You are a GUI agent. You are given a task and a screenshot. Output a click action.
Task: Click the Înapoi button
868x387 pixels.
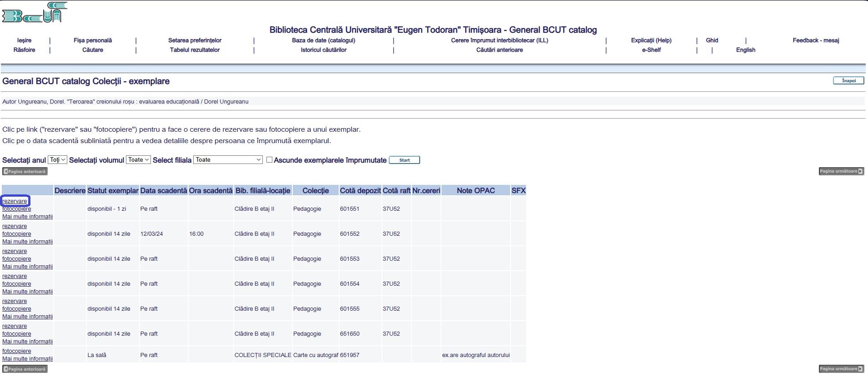848,80
